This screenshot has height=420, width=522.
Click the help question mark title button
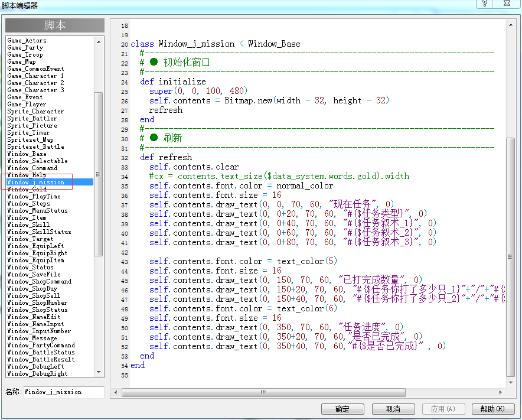tap(485, 4)
